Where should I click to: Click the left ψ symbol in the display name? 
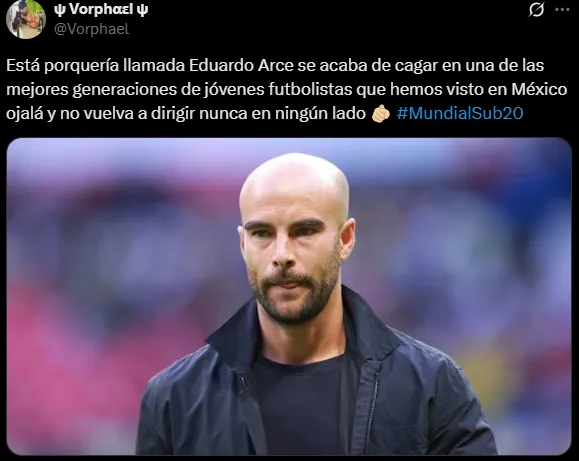[59, 10]
